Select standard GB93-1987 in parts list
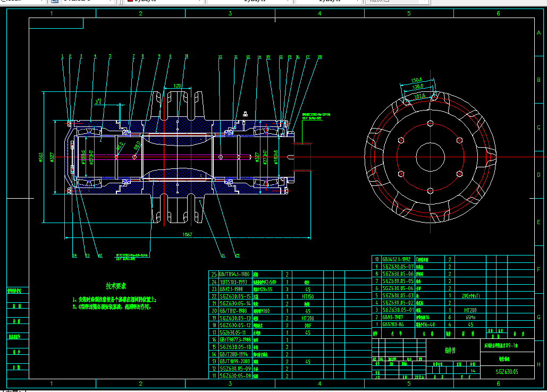The image size is (547, 392). (x=393, y=317)
